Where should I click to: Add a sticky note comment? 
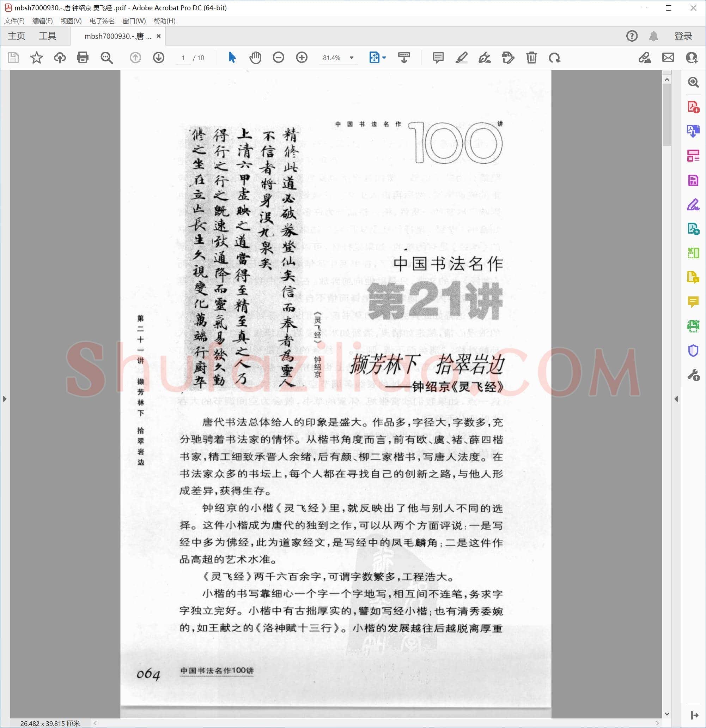(x=438, y=58)
